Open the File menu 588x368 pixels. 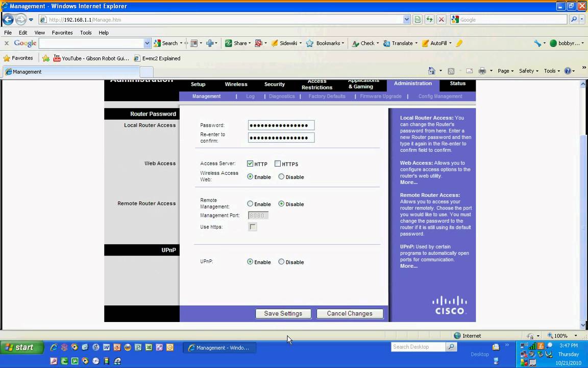coord(8,33)
